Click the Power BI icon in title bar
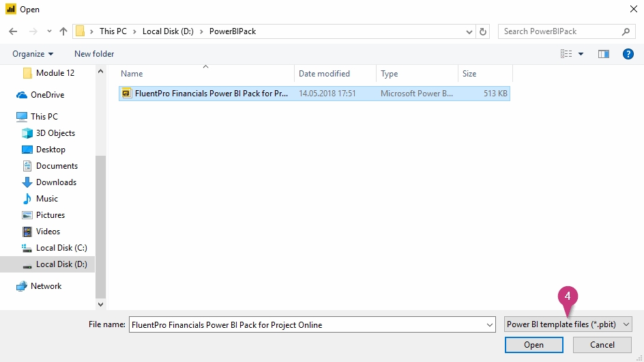 (x=11, y=9)
